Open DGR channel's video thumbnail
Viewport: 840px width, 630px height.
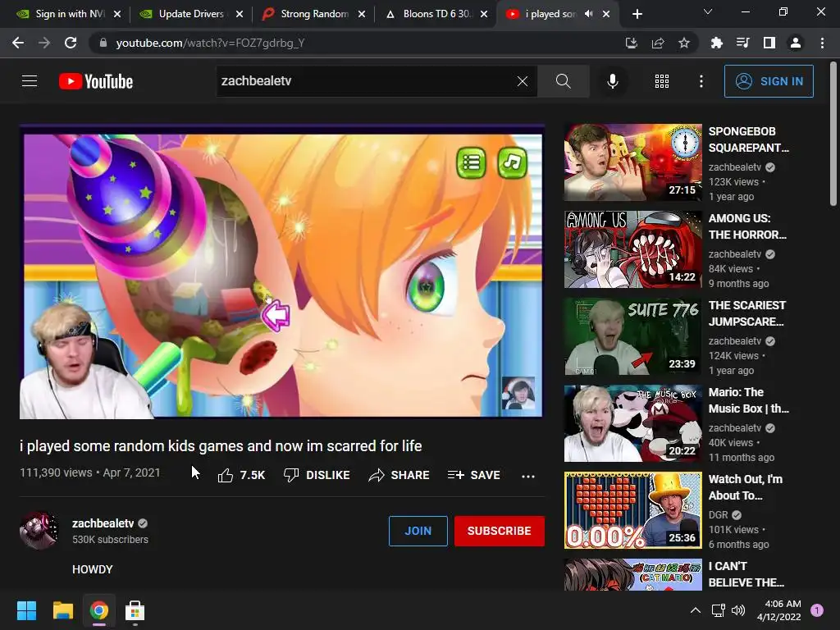tap(632, 510)
